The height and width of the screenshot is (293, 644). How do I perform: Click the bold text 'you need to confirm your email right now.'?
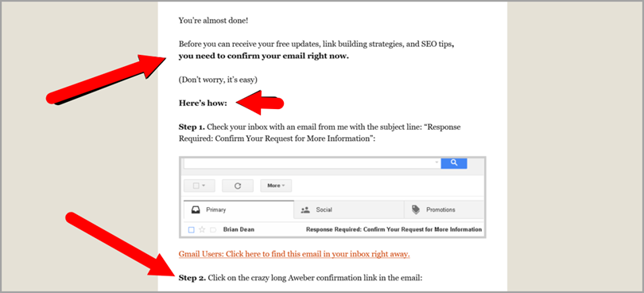(x=264, y=57)
